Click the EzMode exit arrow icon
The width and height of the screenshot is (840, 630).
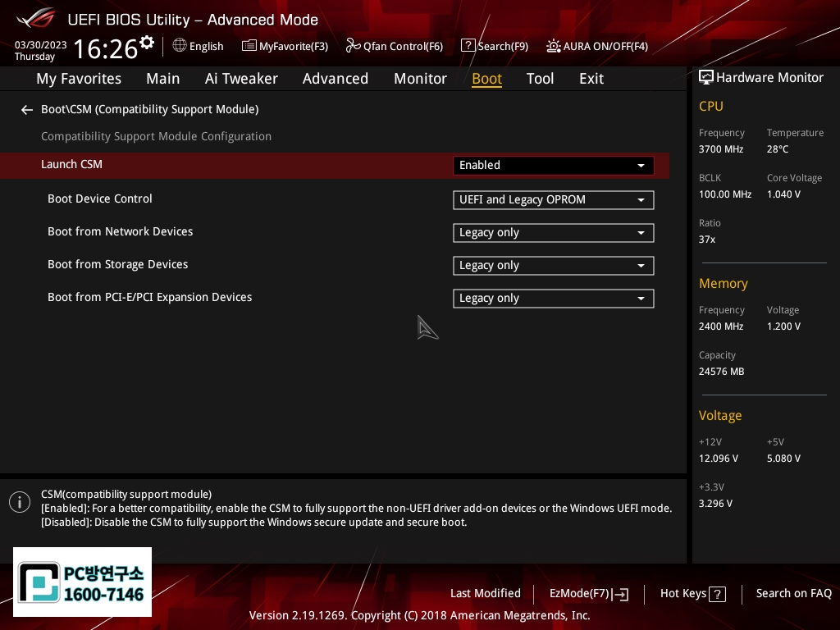coord(620,594)
